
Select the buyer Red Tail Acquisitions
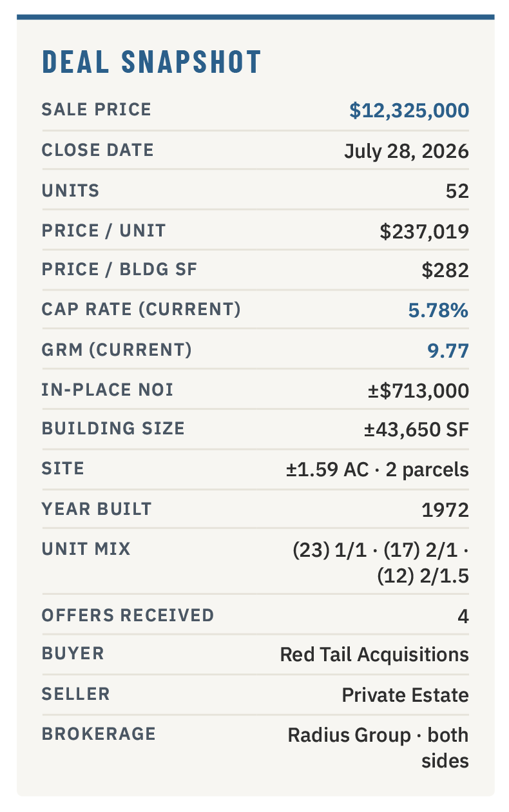point(374,655)
